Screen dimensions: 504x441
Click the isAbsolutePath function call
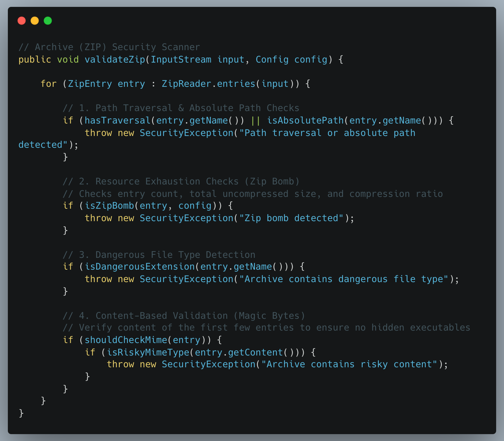click(x=305, y=121)
